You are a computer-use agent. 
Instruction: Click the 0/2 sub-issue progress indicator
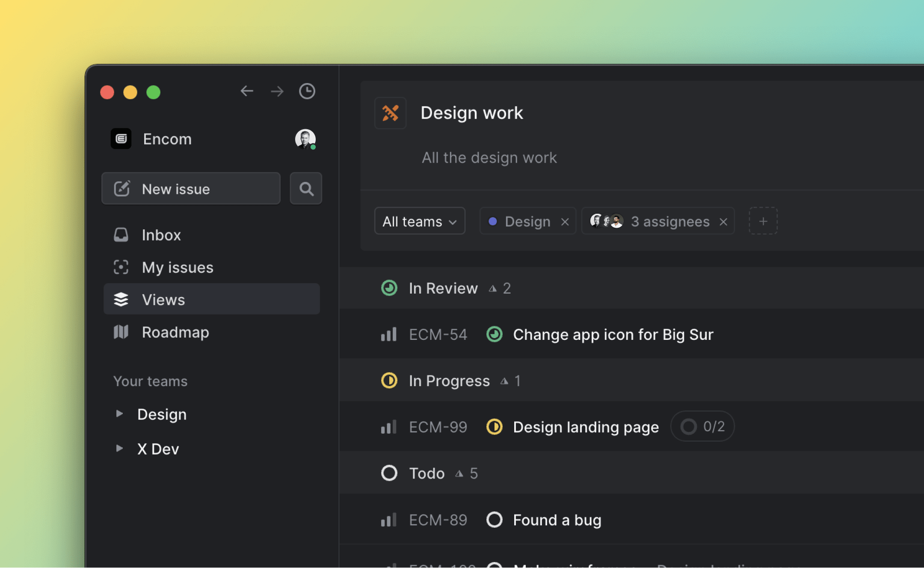pos(702,427)
